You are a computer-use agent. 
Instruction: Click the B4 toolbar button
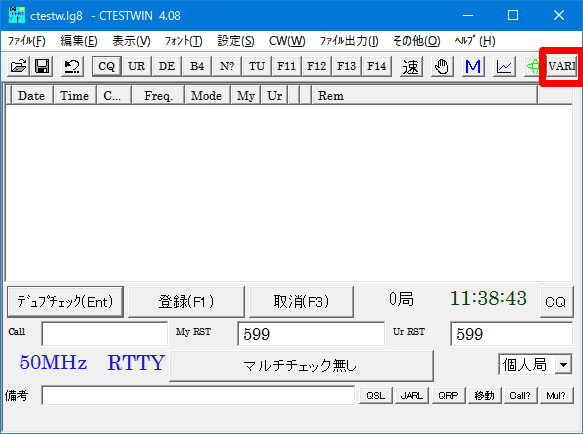point(197,67)
